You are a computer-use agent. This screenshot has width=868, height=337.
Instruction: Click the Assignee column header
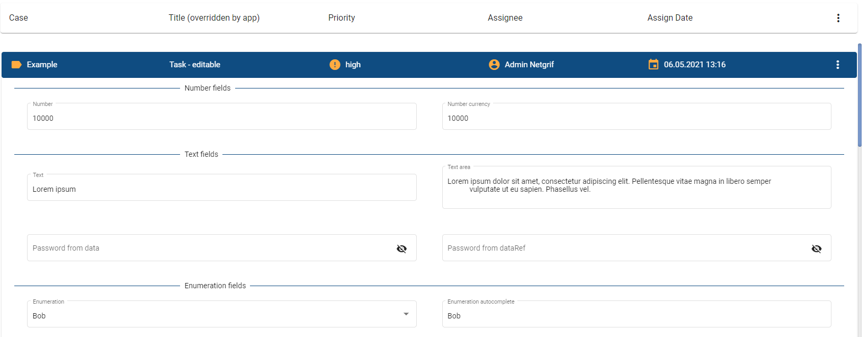point(505,18)
